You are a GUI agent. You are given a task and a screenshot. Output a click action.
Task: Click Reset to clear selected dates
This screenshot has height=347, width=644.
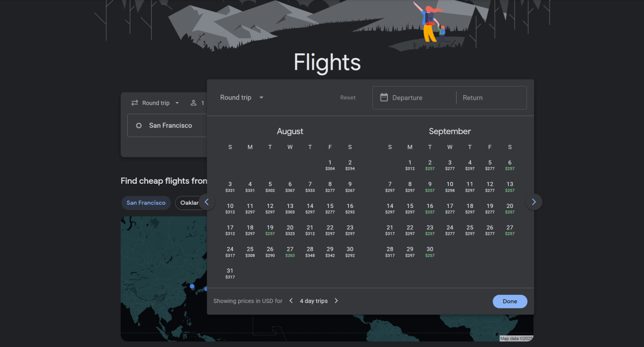click(x=347, y=97)
